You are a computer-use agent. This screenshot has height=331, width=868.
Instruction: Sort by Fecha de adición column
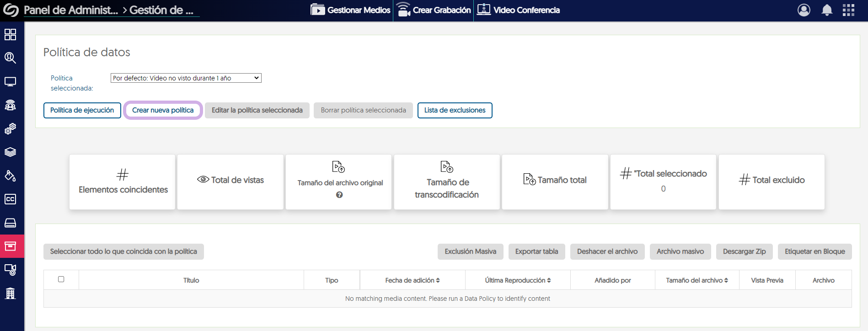(412, 280)
